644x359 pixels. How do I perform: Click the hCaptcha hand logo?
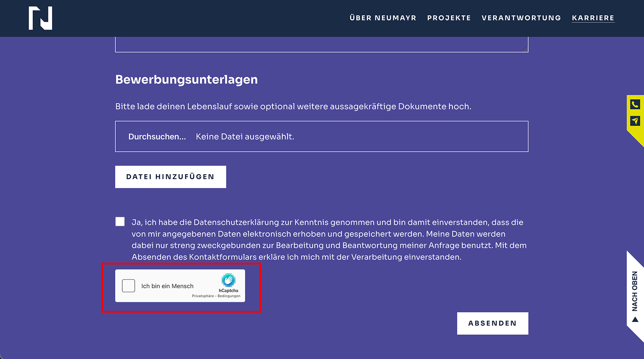tap(228, 280)
